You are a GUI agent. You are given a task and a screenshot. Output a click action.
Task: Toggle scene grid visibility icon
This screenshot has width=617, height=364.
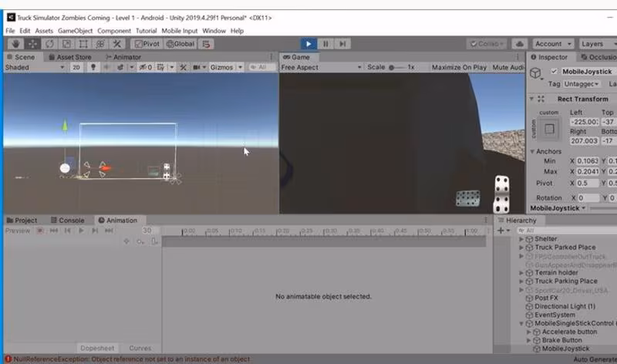(x=160, y=67)
